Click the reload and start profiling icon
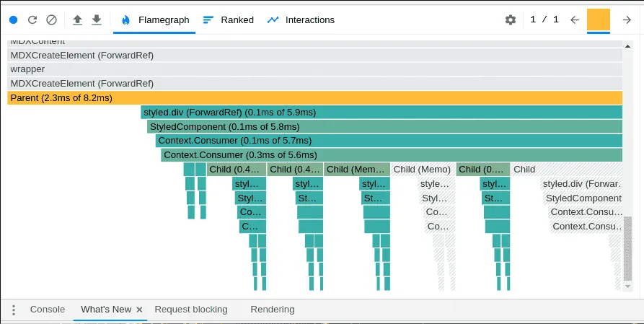Viewport: 644px width, 324px height. point(32,19)
